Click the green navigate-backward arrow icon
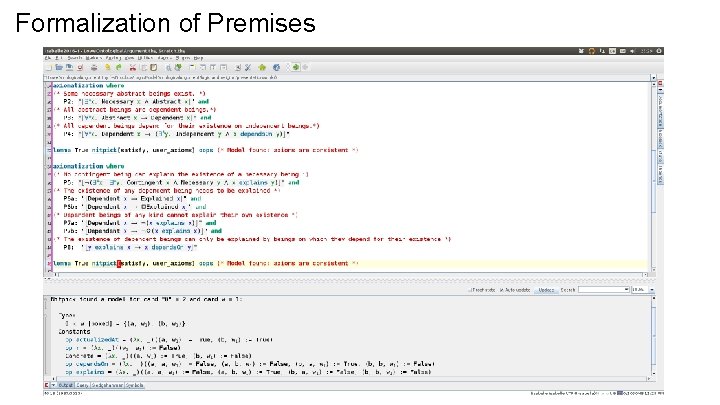The width and height of the screenshot is (720, 405). pos(296,68)
